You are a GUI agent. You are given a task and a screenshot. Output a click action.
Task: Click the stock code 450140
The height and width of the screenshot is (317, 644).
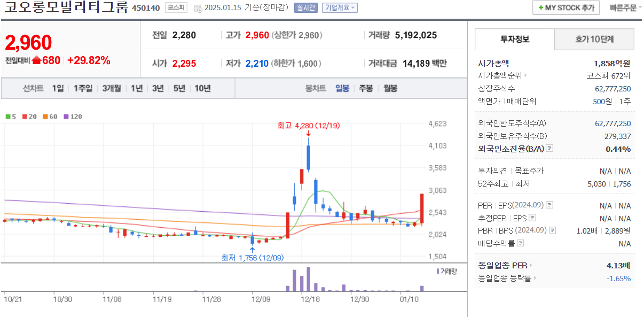click(146, 8)
